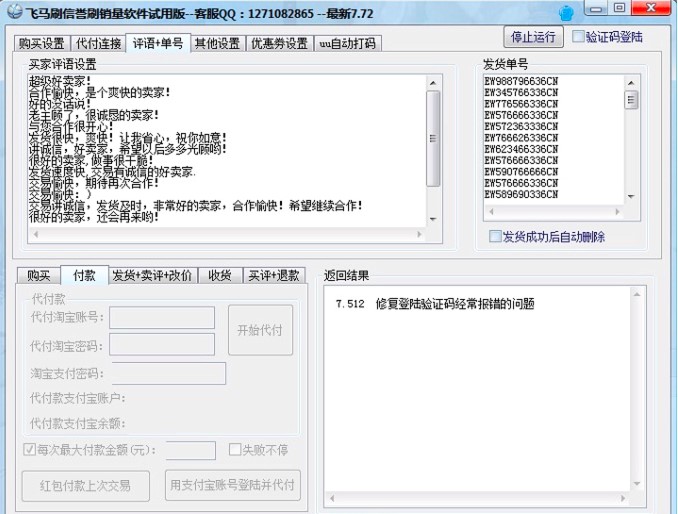Close the 飞马刷信誉 window
Screen dimensions: 678x514
click(x=651, y=8)
